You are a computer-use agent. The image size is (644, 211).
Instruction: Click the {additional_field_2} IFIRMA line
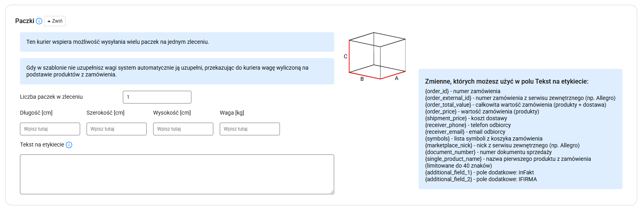pyautogui.click(x=481, y=179)
